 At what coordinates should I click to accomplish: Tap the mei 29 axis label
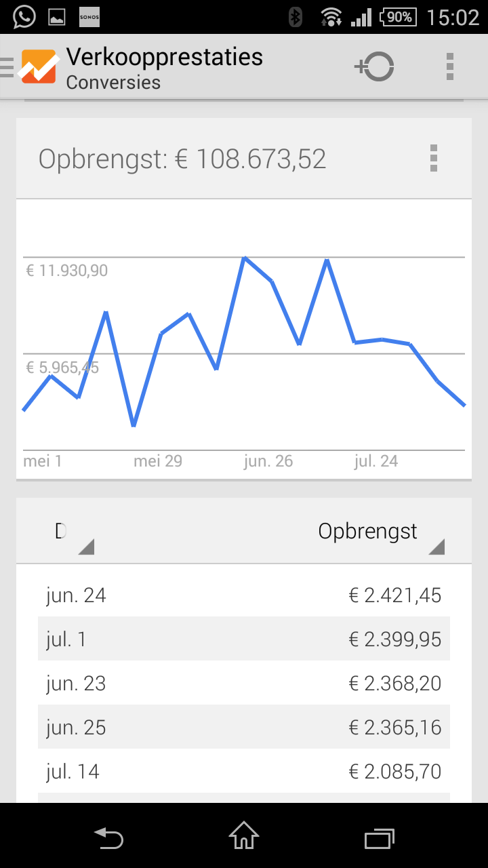(158, 462)
